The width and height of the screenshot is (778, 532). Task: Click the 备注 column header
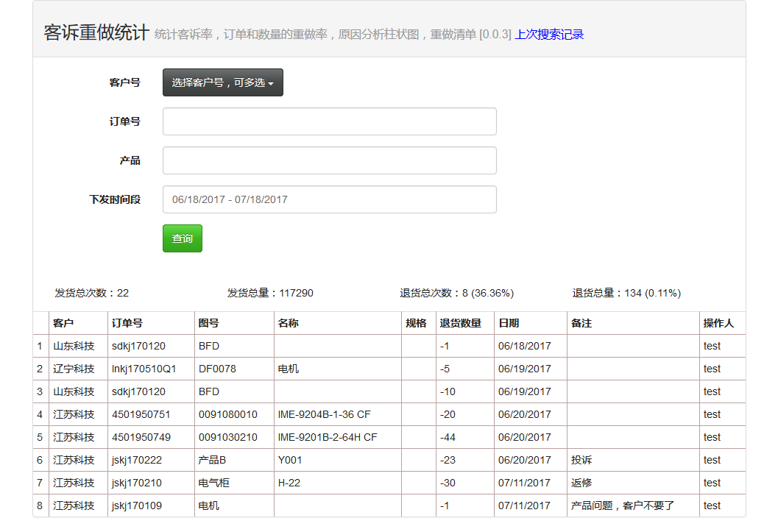click(581, 323)
